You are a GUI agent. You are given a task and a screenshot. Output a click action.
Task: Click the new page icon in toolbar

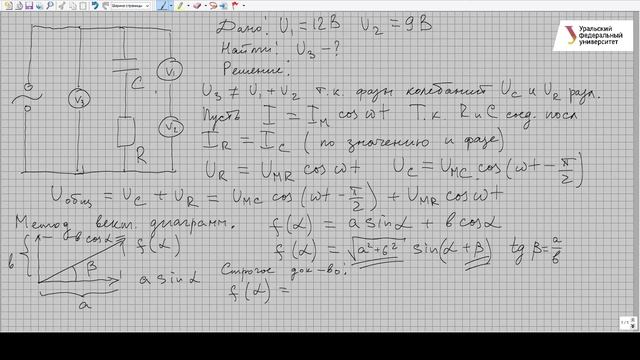8,6
